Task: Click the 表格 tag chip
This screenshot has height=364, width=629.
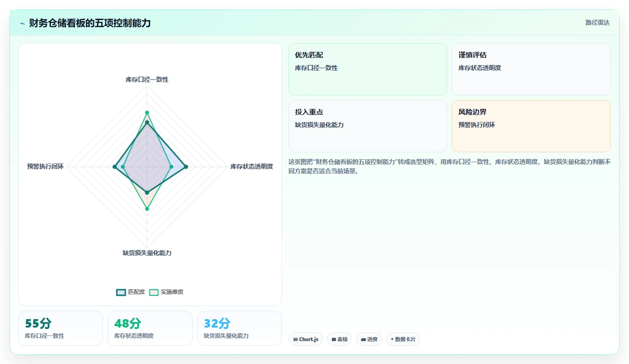Action: point(339,339)
